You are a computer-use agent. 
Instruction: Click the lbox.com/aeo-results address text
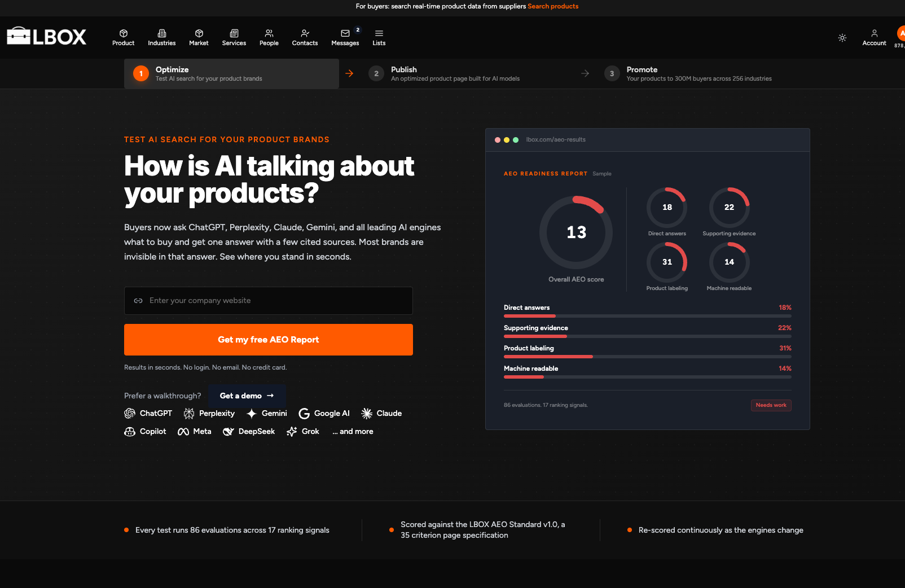pyautogui.click(x=556, y=140)
